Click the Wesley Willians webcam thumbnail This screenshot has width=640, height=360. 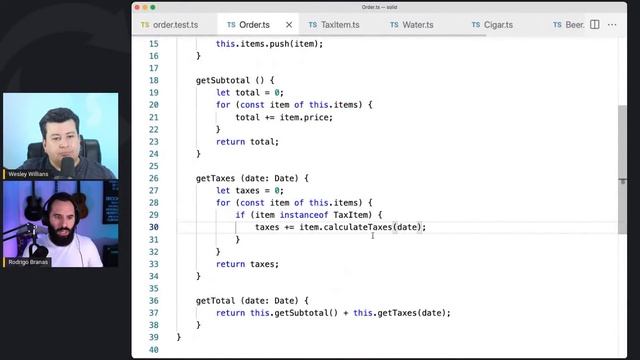tap(60, 136)
